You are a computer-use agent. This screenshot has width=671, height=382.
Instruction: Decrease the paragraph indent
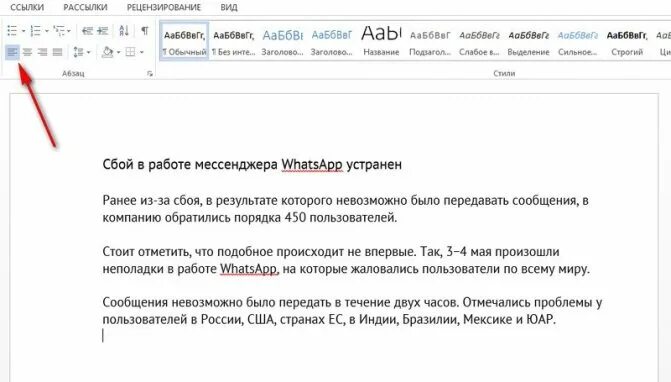[87, 31]
